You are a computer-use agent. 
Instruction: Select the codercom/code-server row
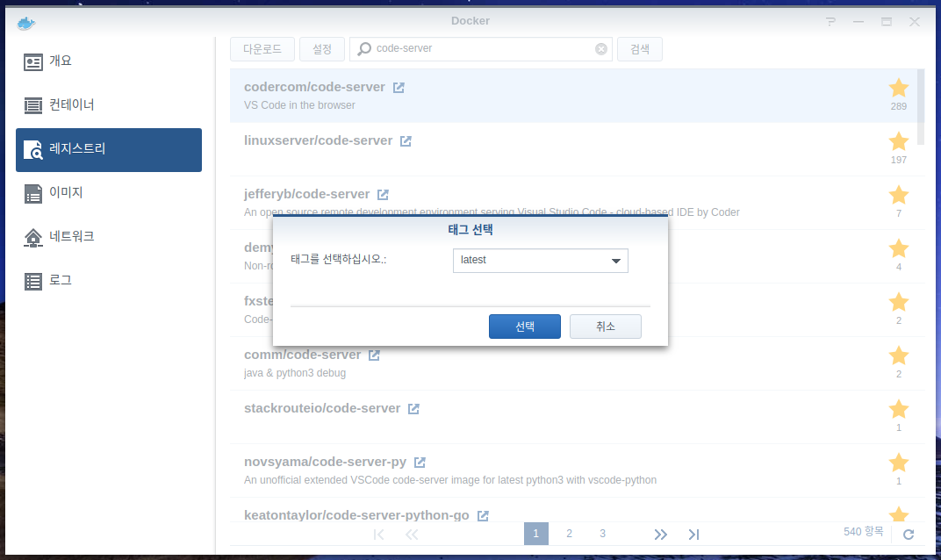(x=574, y=96)
